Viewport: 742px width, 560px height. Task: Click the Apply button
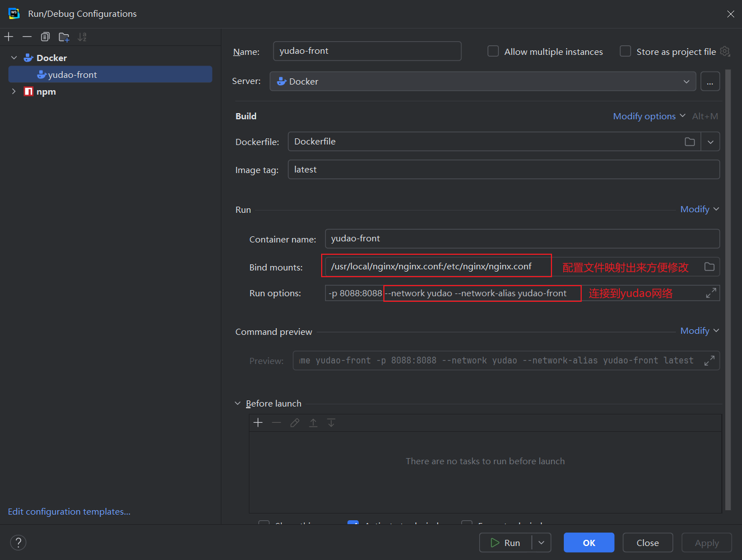707,543
